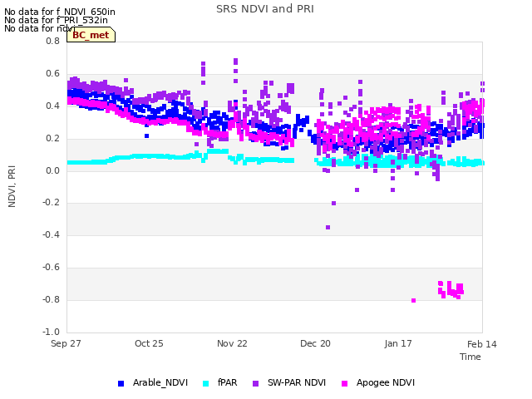
Task: Click the -0.6 y-axis tick label
Action: tap(51, 268)
